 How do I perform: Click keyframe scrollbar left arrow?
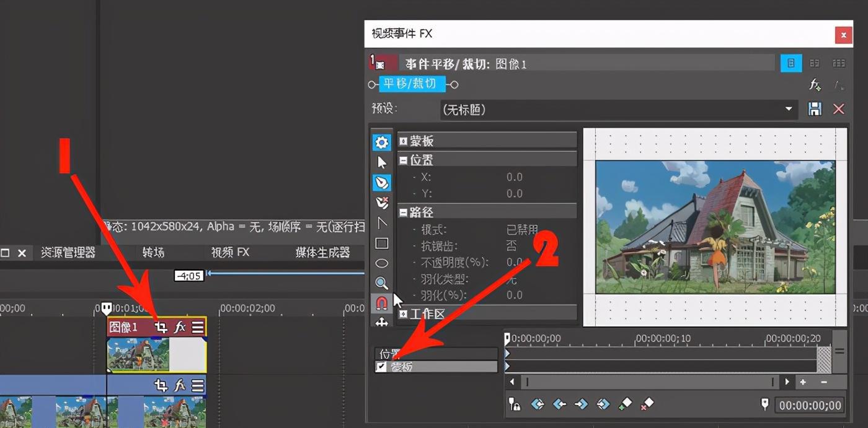pos(512,382)
